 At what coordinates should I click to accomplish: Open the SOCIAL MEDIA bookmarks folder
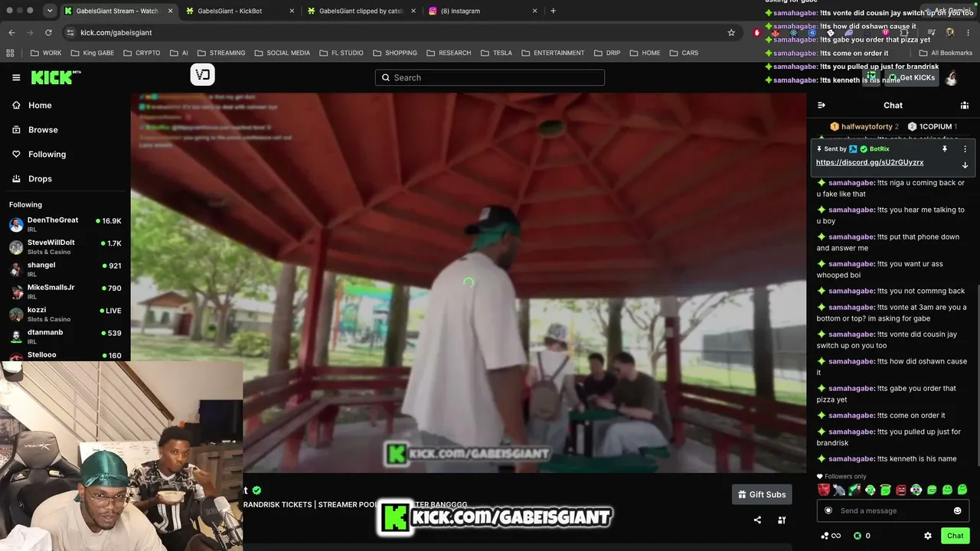[282, 53]
